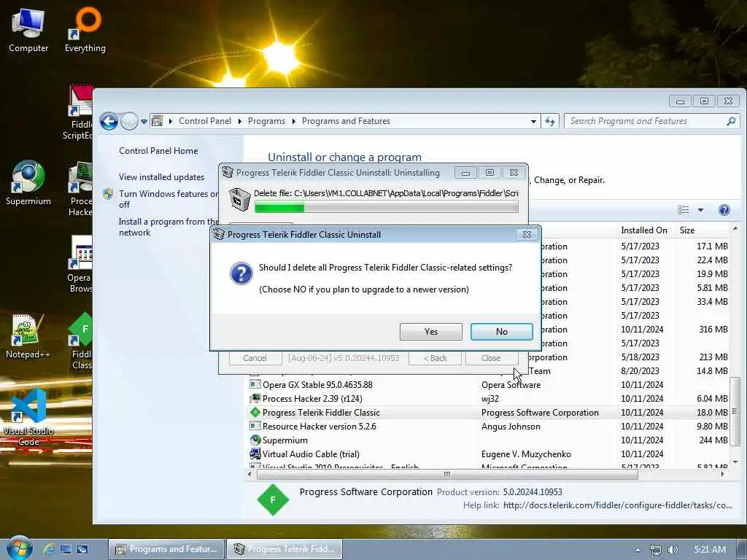Open Programs and Features help icon

tap(724, 210)
